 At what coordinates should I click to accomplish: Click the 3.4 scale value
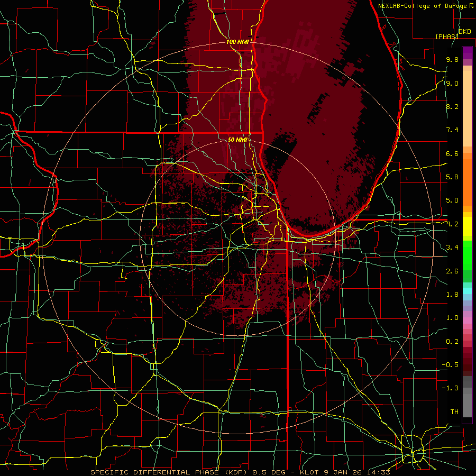[452, 248]
